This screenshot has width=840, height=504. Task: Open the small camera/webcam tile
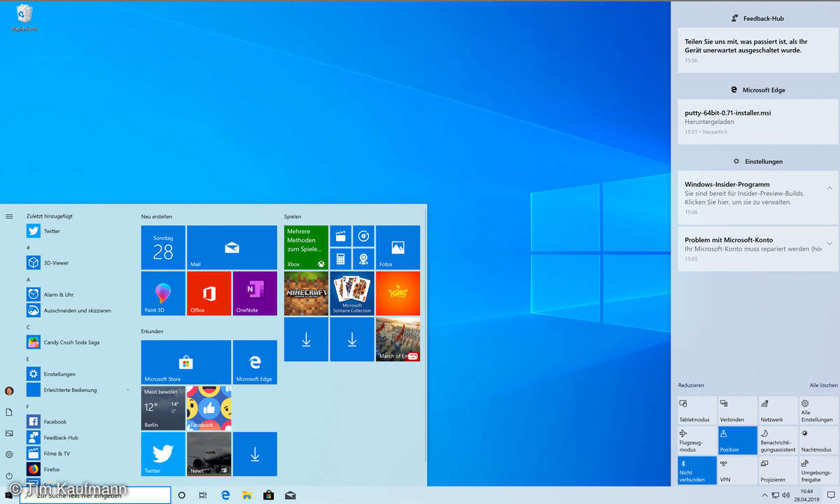click(x=363, y=259)
